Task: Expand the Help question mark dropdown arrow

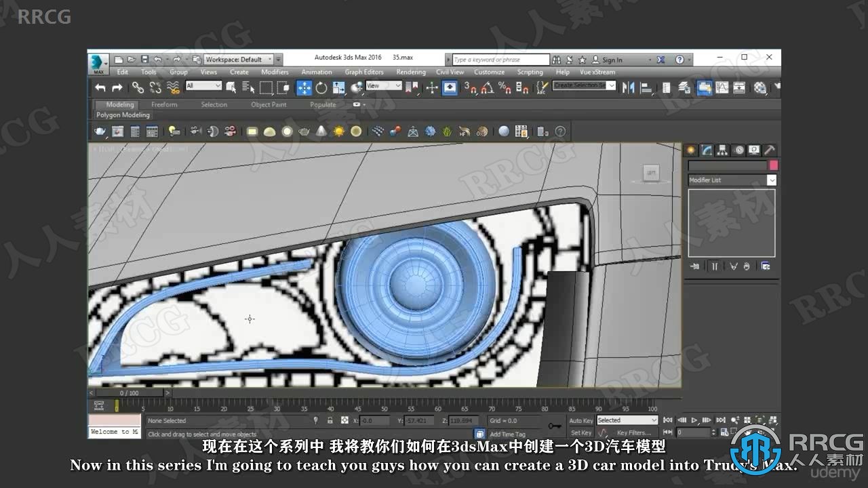Action: point(690,60)
